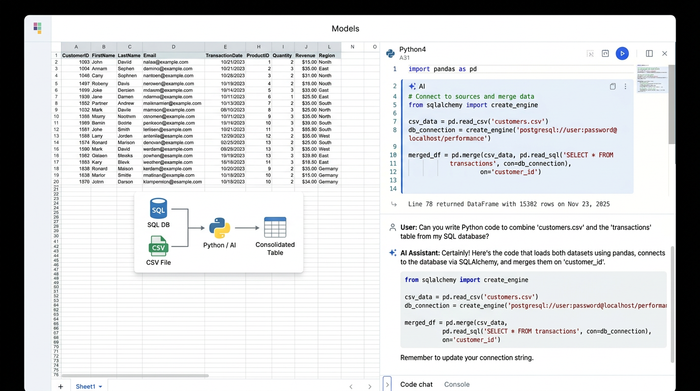Image resolution: width=700 pixels, height=391 pixels.
Task: Click the app logo icon in the top-left corner
Action: click(x=38, y=28)
